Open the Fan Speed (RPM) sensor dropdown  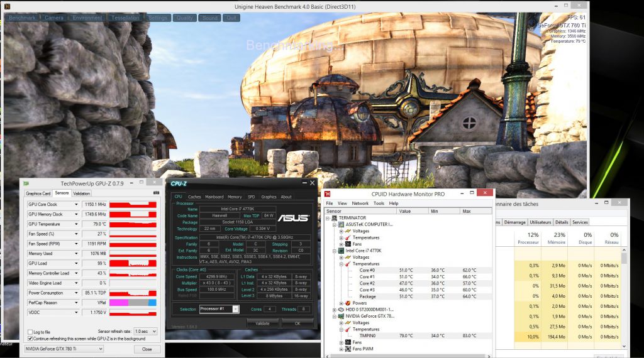pos(76,244)
